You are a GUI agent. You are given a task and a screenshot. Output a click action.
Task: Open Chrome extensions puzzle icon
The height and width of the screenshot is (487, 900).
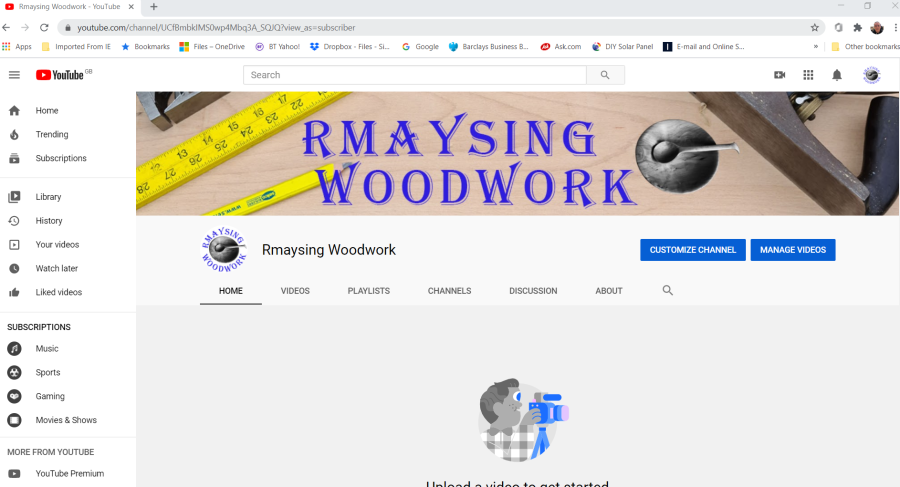pos(857,28)
